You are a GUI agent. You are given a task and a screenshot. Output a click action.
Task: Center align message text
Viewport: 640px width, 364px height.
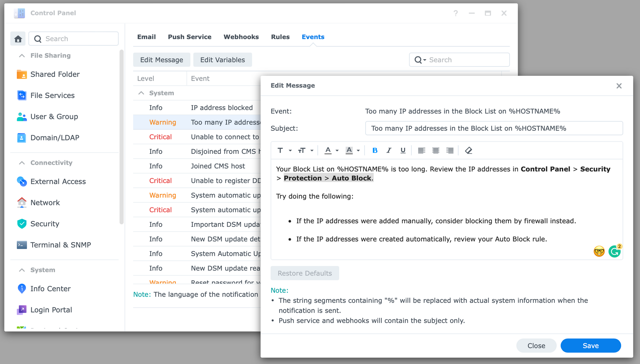click(x=436, y=150)
